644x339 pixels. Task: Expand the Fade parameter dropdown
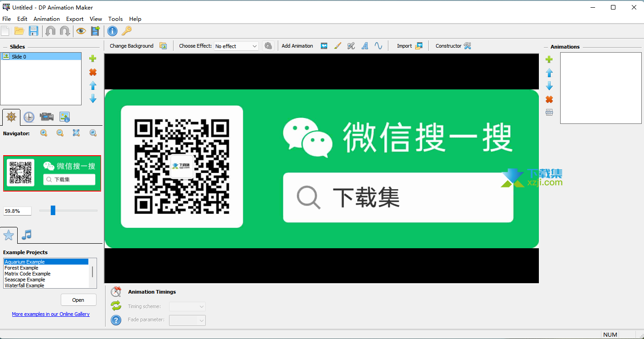point(187,320)
